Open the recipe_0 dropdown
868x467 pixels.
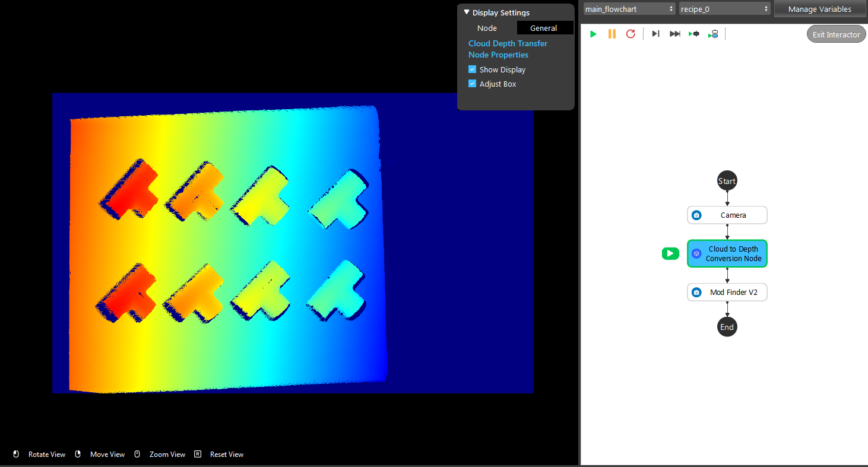(x=725, y=9)
